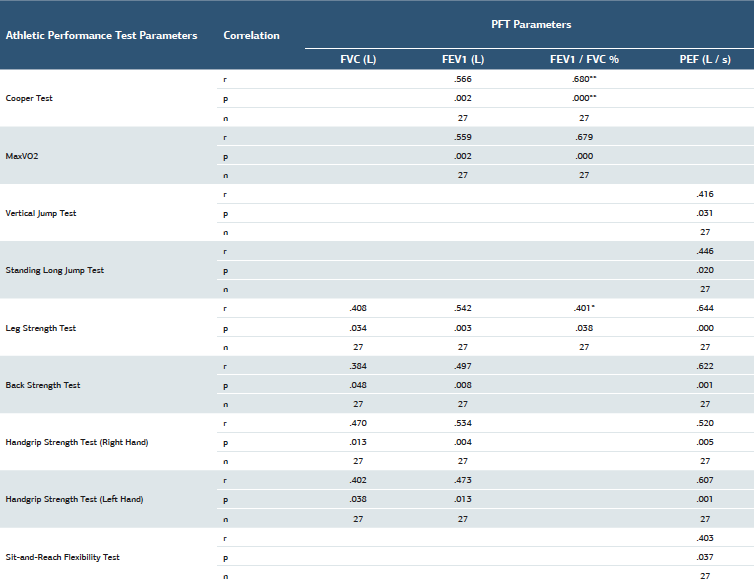754x583 pixels.
Task: Select the Cooper Test p-value ".000**"
Action: pos(584,98)
